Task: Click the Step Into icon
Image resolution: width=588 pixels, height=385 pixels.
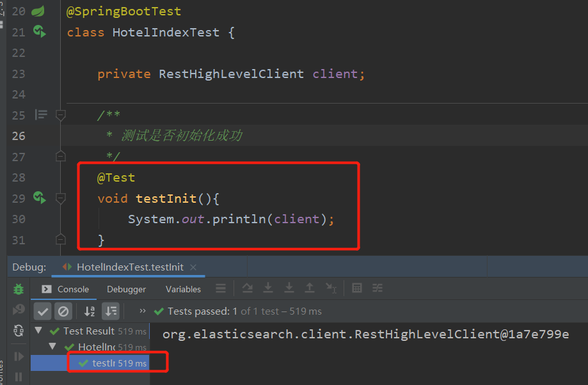Action: [x=268, y=288]
